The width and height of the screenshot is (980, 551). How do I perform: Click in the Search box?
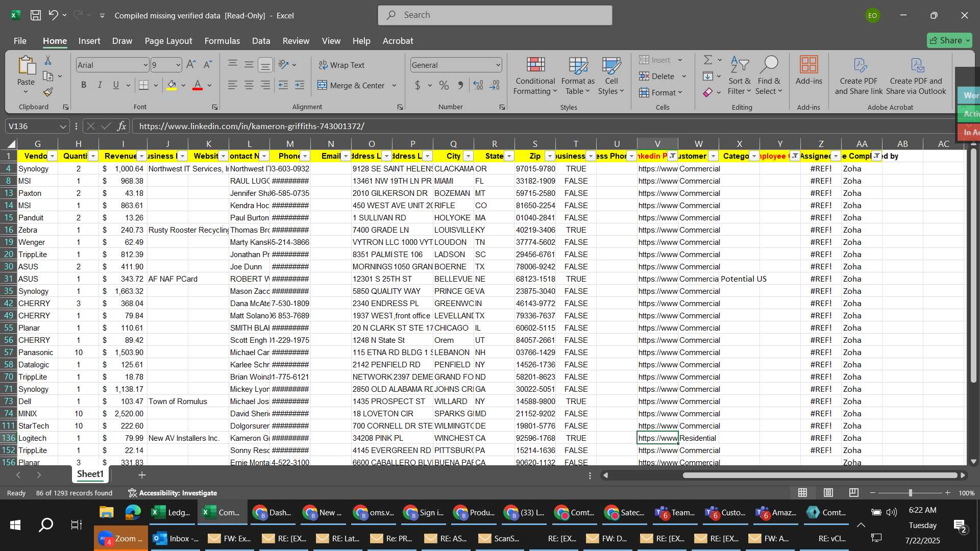(x=495, y=15)
